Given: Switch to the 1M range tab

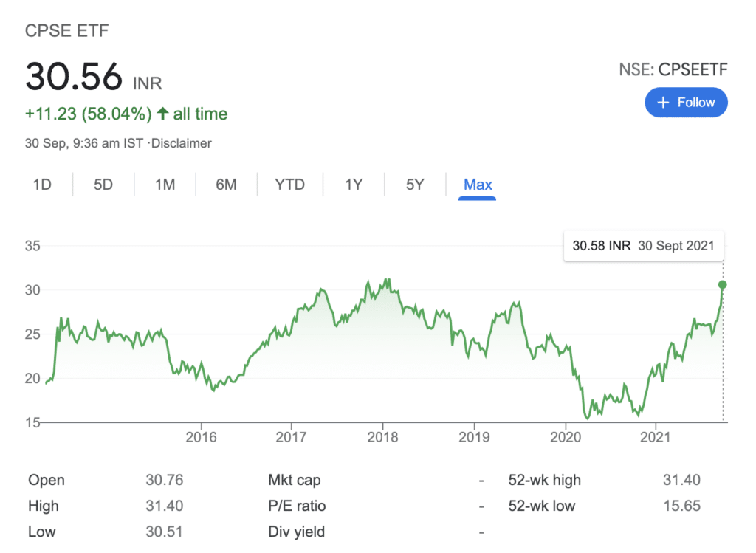Looking at the screenshot, I should [165, 185].
